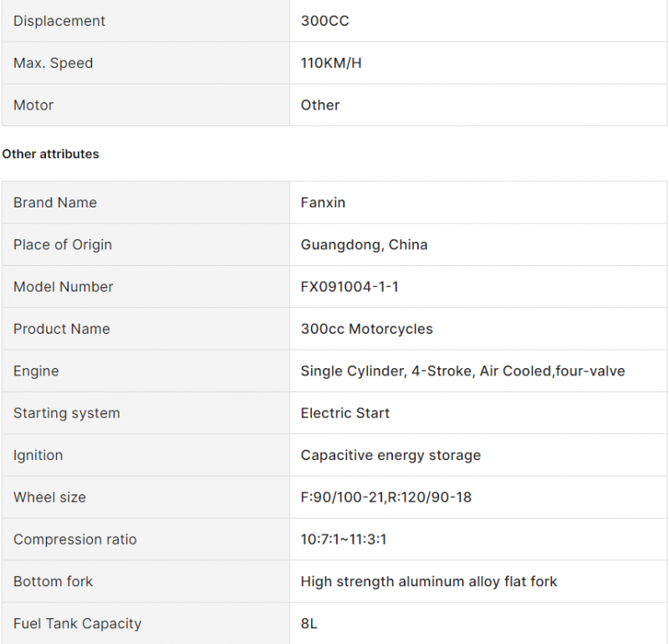Click the Starting system label
Image resolution: width=669 pixels, height=644 pixels.
pos(67,412)
